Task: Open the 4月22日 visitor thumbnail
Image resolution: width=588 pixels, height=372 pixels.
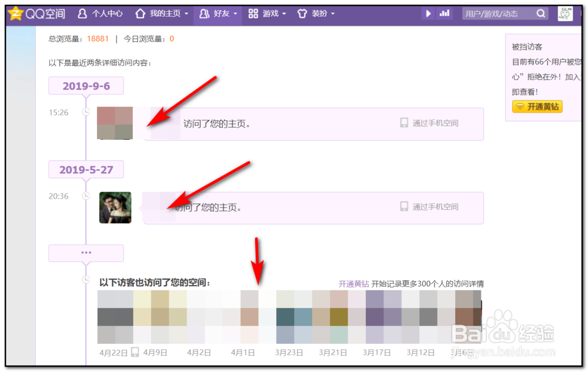Action: 115,317
